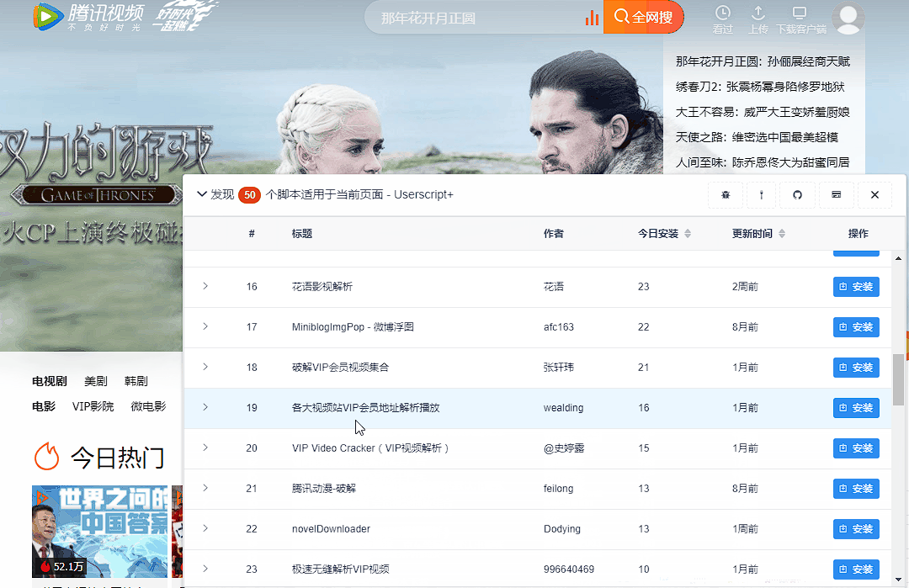Open the VIP影院 category

[93, 406]
